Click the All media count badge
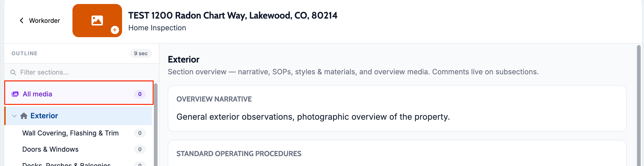The height and width of the screenshot is (166, 644). pyautogui.click(x=140, y=94)
